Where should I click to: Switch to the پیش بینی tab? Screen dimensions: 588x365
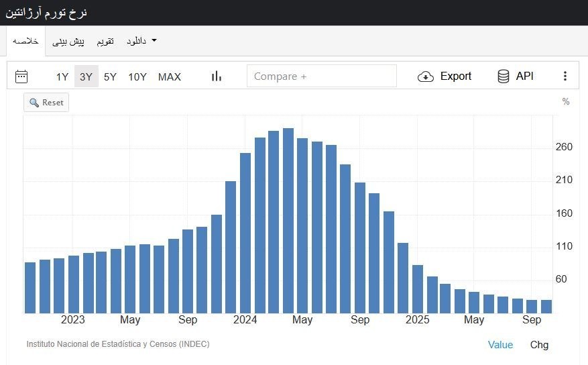point(68,41)
